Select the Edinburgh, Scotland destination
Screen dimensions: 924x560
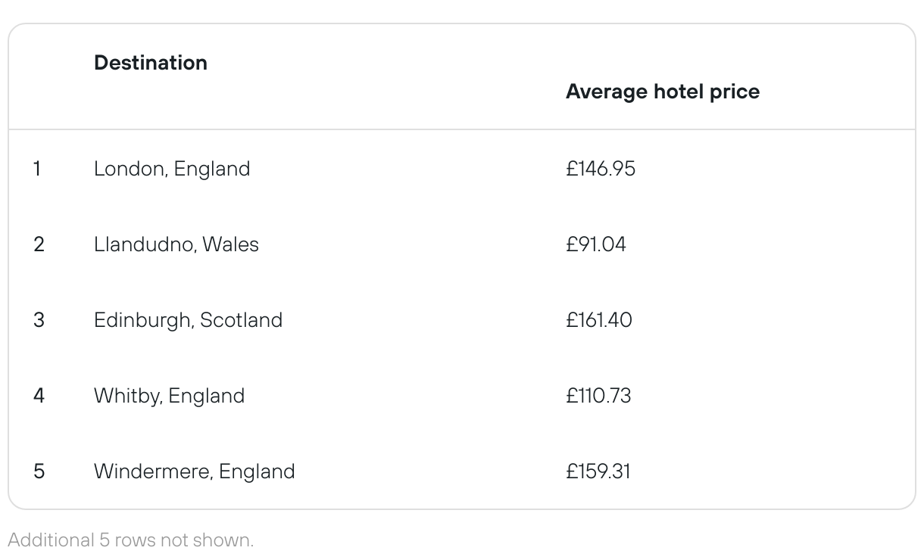coord(189,320)
